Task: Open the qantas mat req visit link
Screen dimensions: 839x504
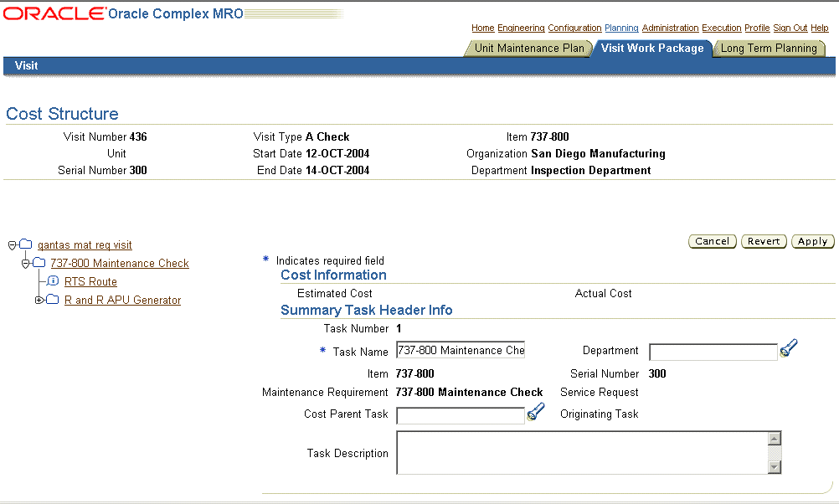Action: (x=85, y=245)
